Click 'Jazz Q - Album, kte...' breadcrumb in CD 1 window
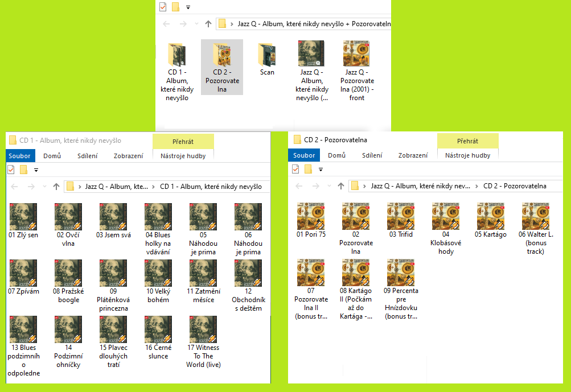This screenshot has height=392, width=571. pos(117,187)
